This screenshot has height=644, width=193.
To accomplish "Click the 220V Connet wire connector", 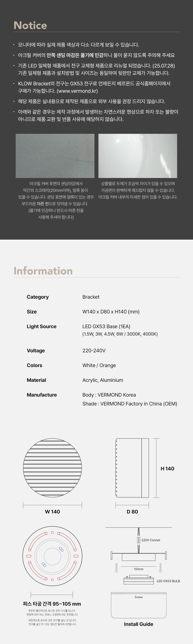I will (139, 540).
